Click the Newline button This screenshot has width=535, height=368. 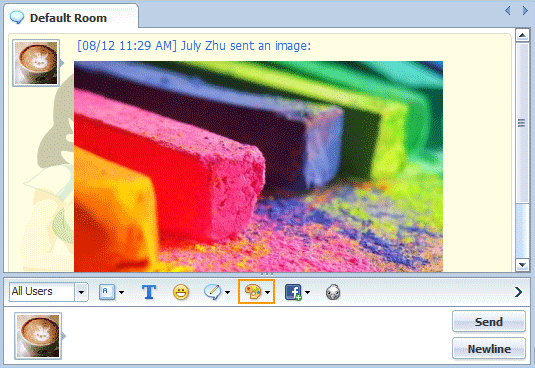coord(489,349)
